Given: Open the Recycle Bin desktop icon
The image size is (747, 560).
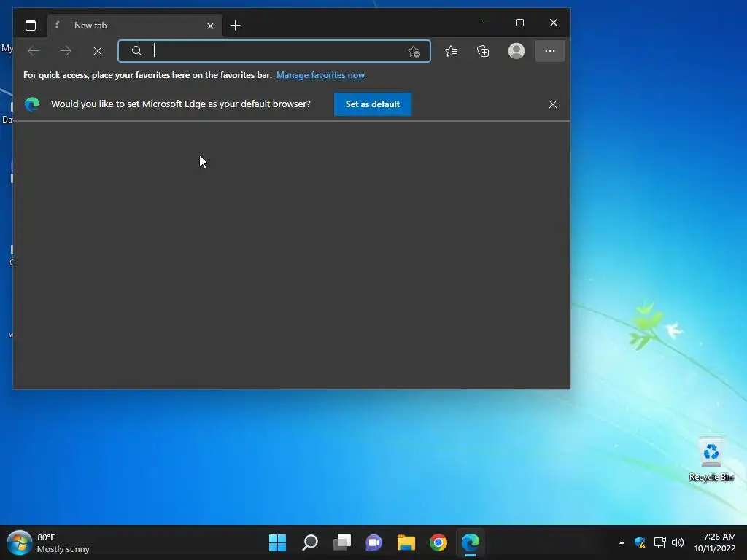Looking at the screenshot, I should tap(711, 459).
